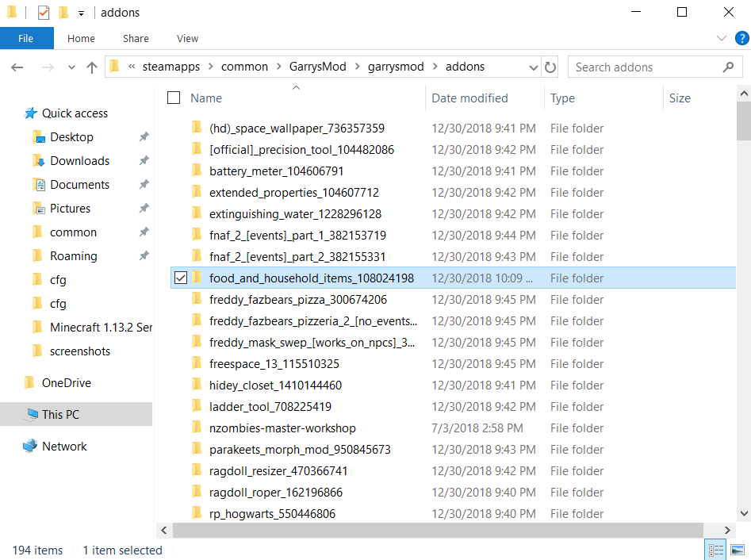Open Downloads in Quick access
The height and width of the screenshot is (560, 751).
(79, 161)
